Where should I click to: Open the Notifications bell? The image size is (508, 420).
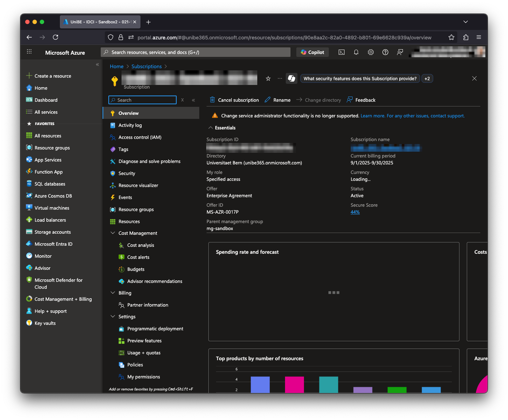point(356,52)
